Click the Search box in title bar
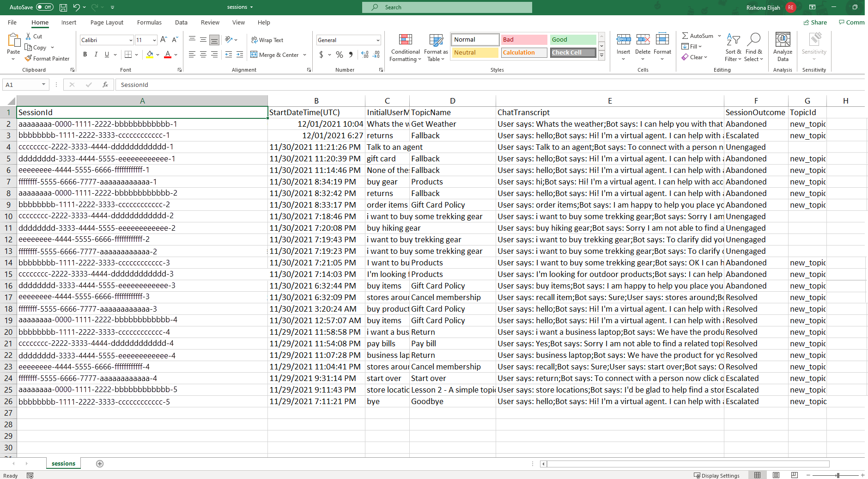The image size is (868, 479). click(447, 7)
